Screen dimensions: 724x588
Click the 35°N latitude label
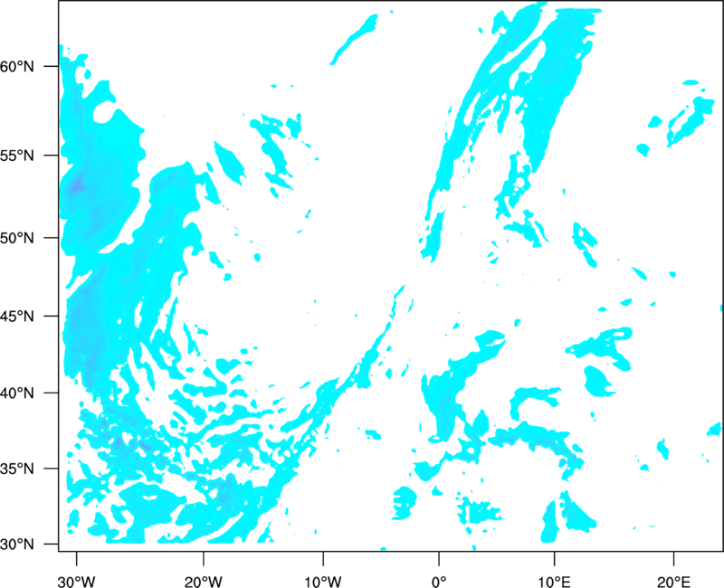tap(17, 469)
